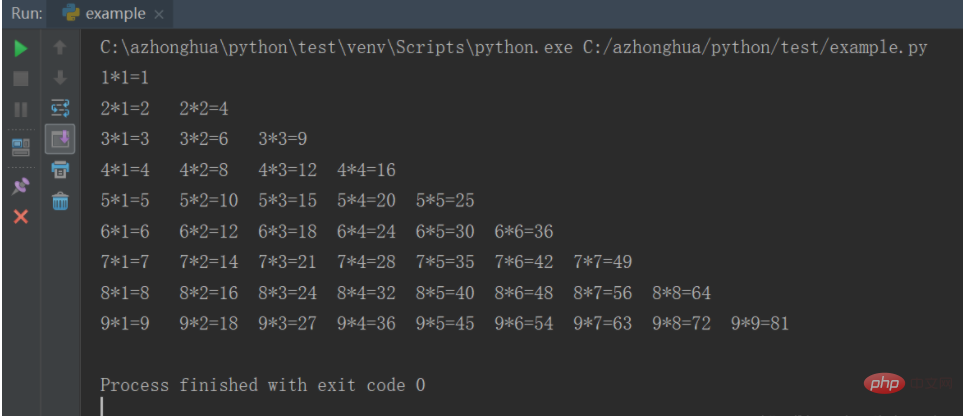Clear console with trash can icon
Screen dimensions: 963x416
tap(60, 202)
